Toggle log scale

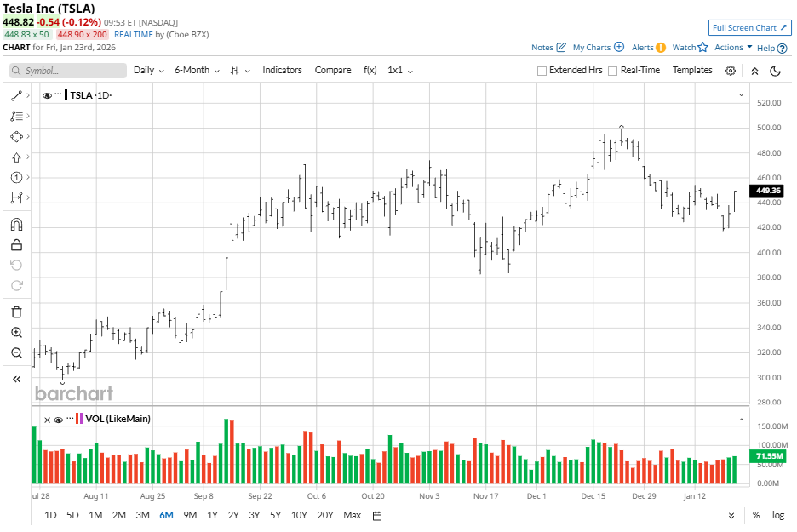coord(778,515)
